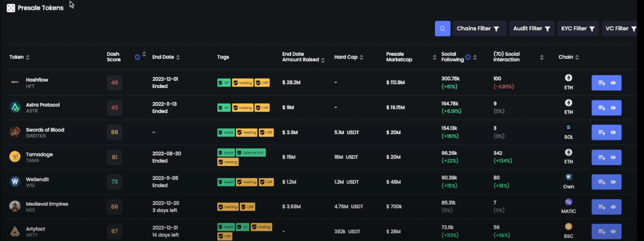Click SOL chain icon for Swords of Blood
Viewport: 644px width, 241px height.
pyautogui.click(x=568, y=127)
